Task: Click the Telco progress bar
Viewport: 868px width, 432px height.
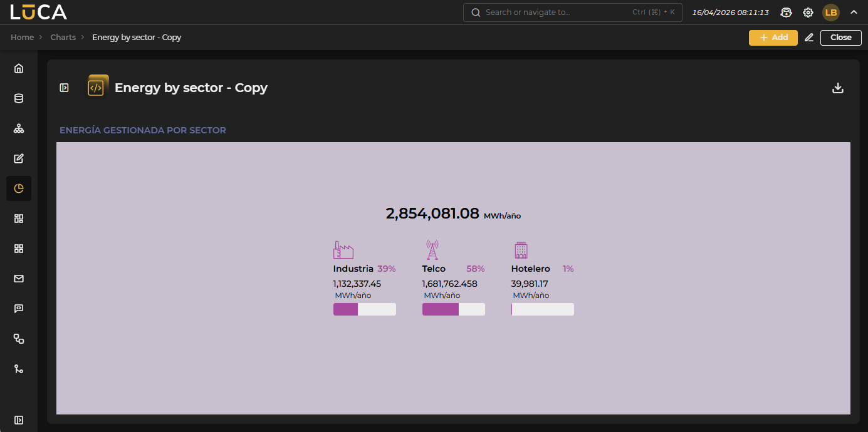Action: [454, 309]
